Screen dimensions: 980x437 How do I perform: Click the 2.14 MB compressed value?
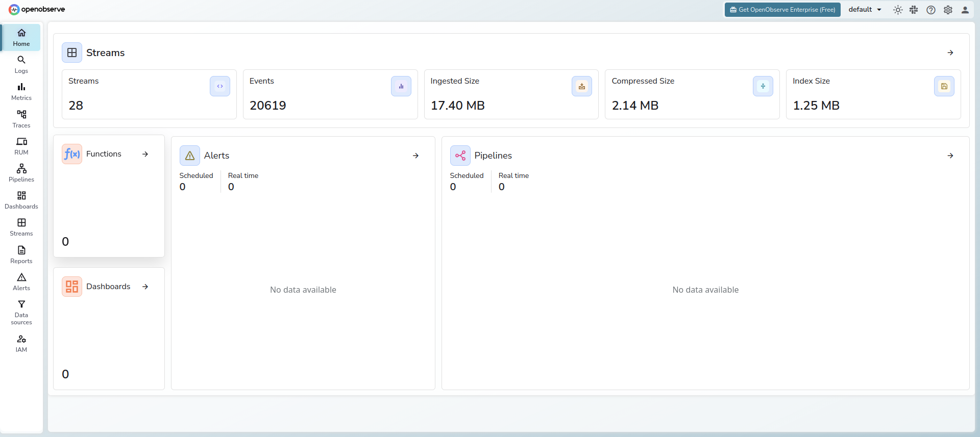coord(635,106)
